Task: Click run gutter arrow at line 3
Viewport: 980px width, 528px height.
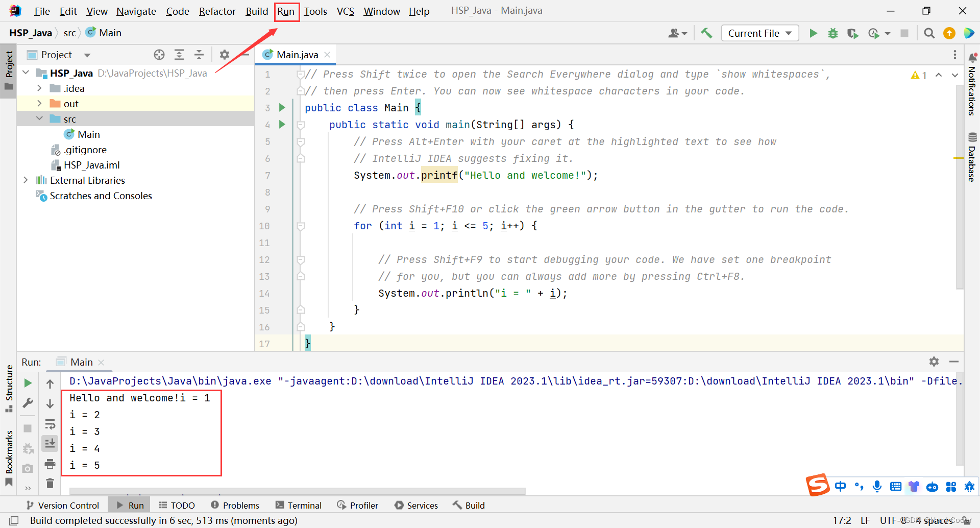Action: click(282, 108)
